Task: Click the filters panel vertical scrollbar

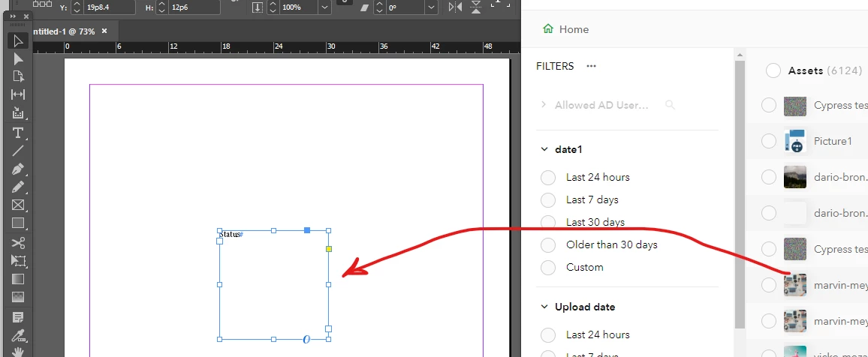Action: 740,193
